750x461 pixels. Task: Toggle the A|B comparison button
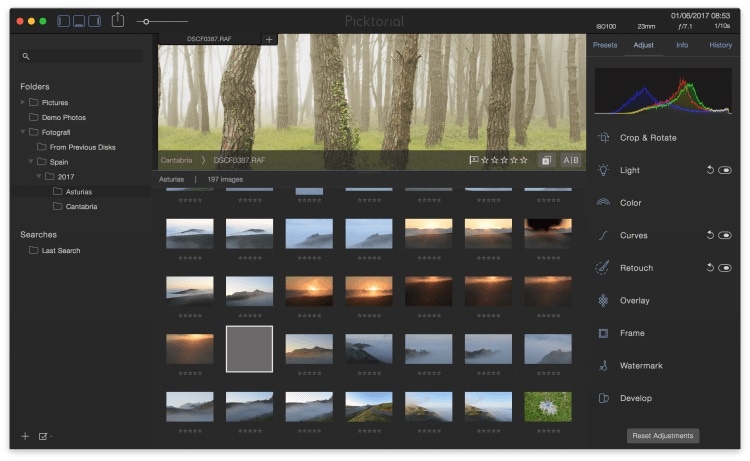pos(571,160)
